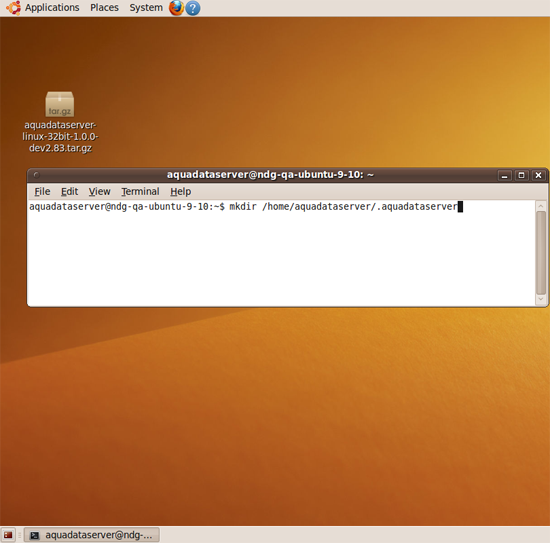The image size is (550, 543).
Task: Launch Firefox from the top panel
Action: click(x=176, y=8)
